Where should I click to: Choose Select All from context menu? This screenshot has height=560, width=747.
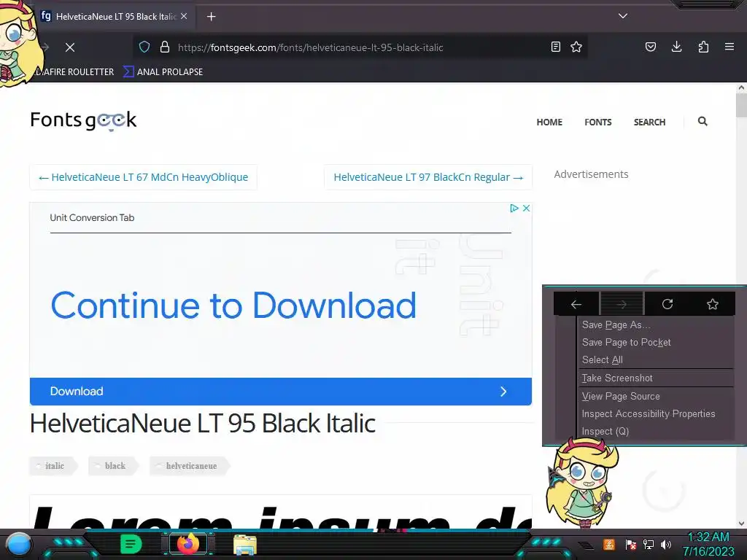point(656,360)
